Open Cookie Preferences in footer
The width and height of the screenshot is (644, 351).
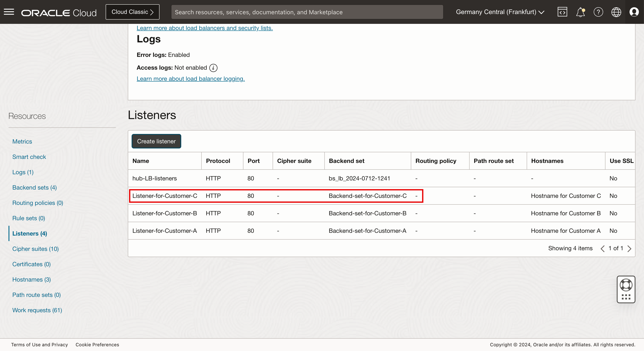click(97, 344)
